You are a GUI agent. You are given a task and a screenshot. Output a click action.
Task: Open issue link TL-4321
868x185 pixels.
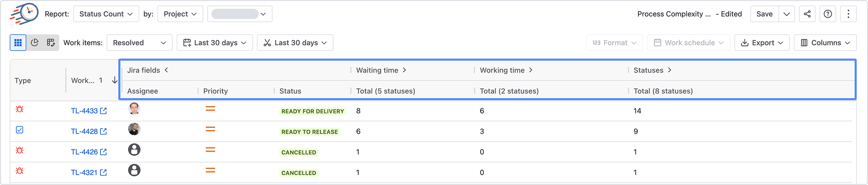coord(88,173)
